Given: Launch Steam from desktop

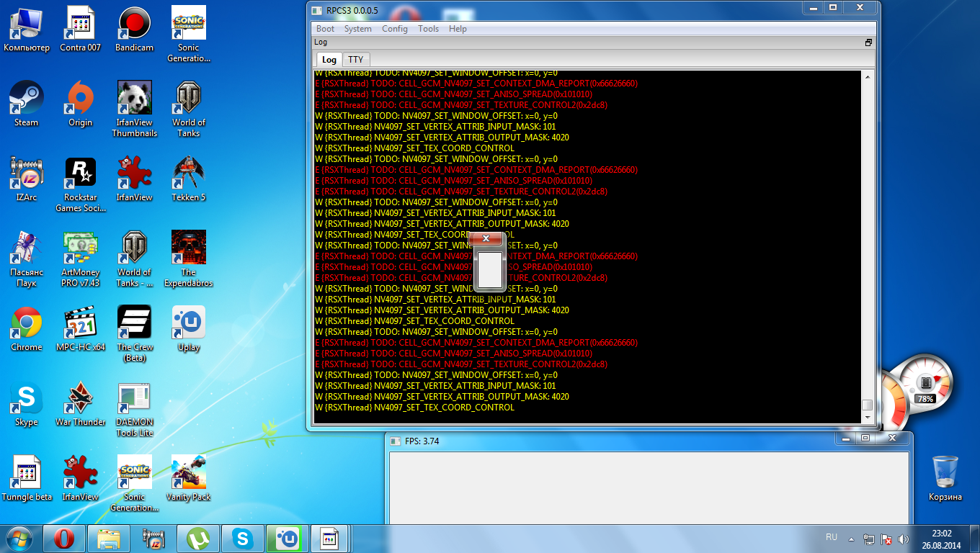Looking at the screenshot, I should pos(27,101).
